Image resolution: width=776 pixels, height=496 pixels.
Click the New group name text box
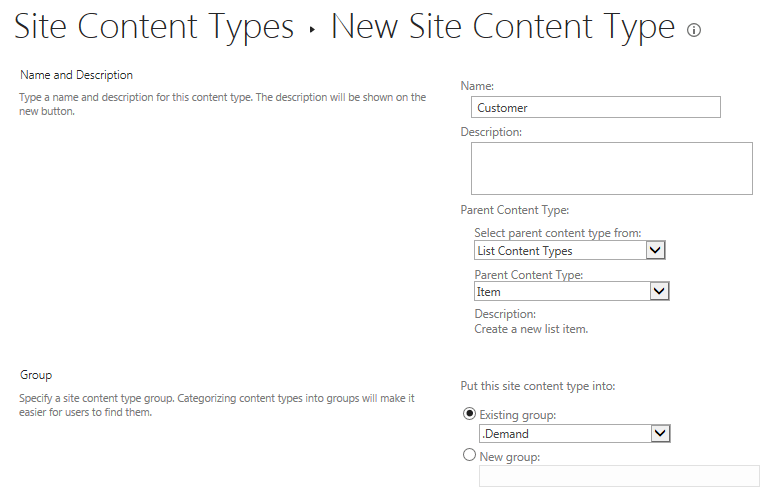point(618,476)
